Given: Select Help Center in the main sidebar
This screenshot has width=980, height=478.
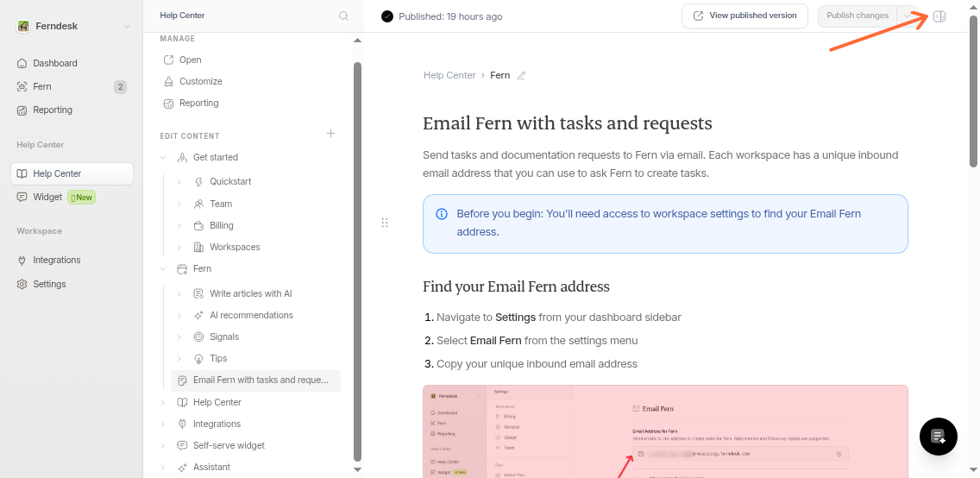Looking at the screenshot, I should point(72,173).
